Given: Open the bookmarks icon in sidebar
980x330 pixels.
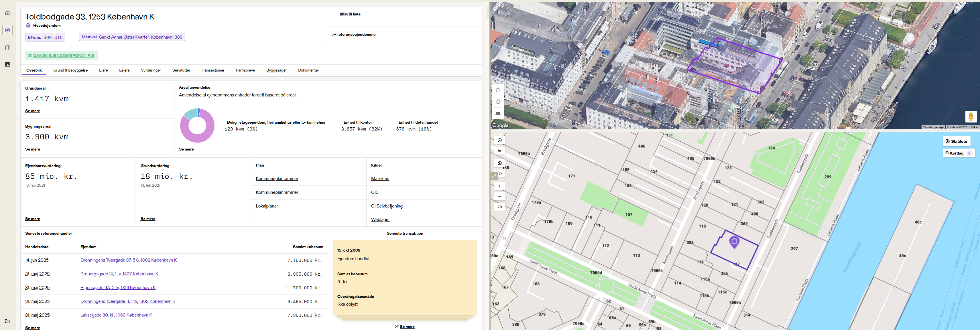Looking at the screenshot, I should point(7,47).
